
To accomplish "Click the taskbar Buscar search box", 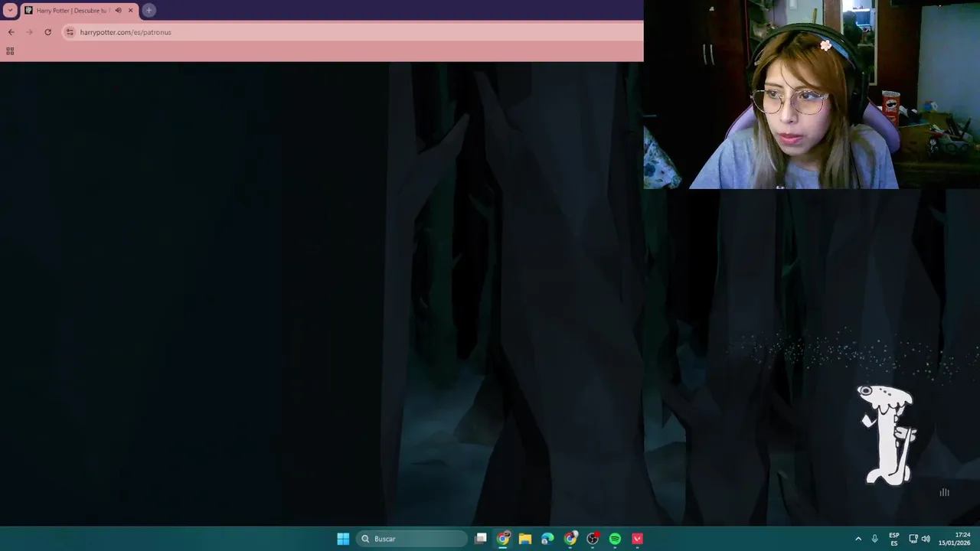I will point(412,539).
